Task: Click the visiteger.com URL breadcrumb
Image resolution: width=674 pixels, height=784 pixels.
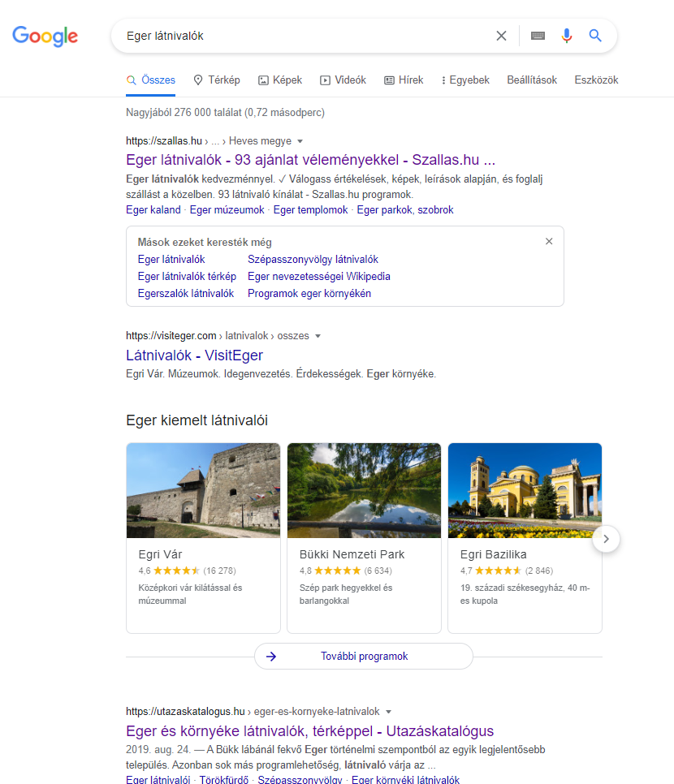Action: click(x=218, y=335)
